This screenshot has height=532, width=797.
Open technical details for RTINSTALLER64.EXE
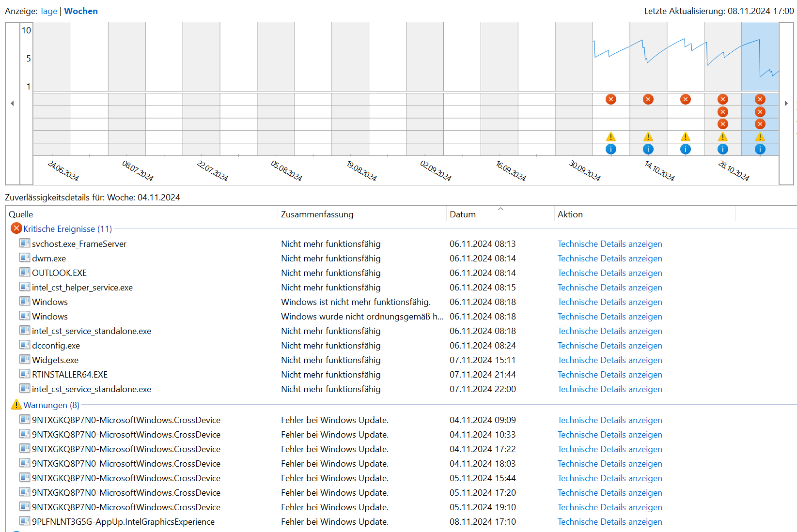tap(610, 375)
